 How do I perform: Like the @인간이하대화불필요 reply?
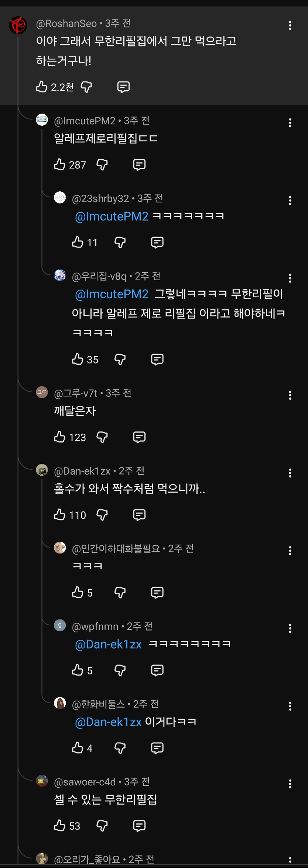(78, 592)
